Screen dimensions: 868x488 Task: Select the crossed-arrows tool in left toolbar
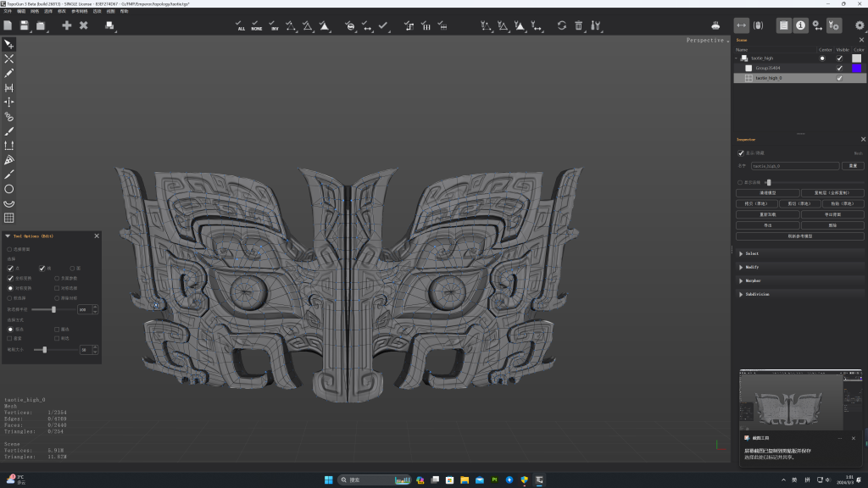(8, 58)
